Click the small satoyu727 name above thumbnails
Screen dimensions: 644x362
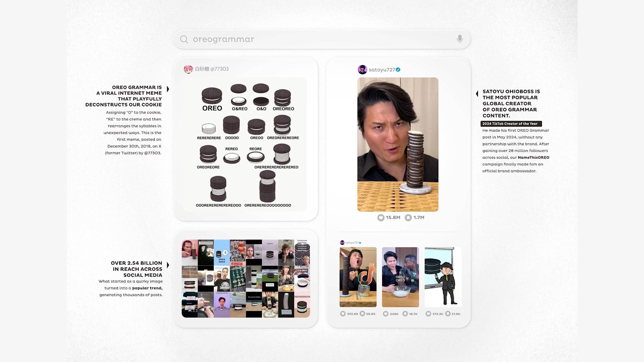click(352, 243)
